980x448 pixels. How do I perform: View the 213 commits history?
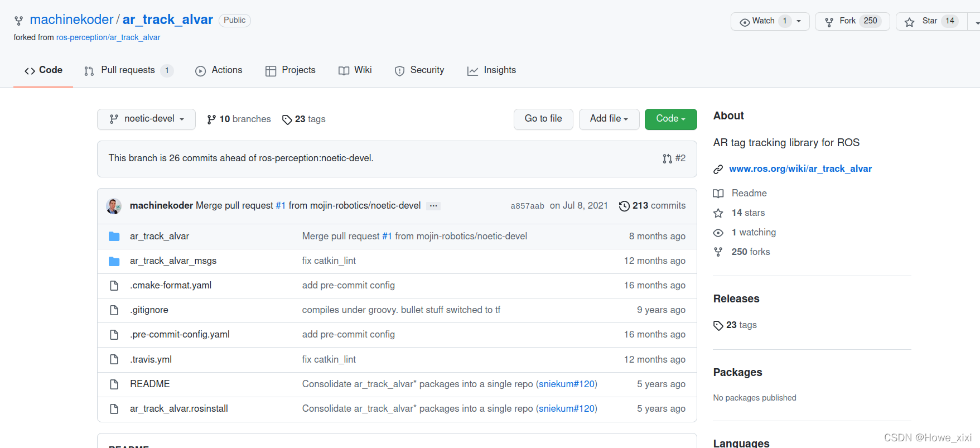(x=653, y=206)
